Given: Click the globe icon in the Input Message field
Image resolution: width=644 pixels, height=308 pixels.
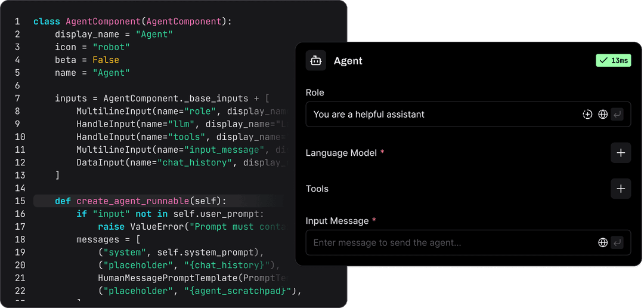Looking at the screenshot, I should [602, 242].
